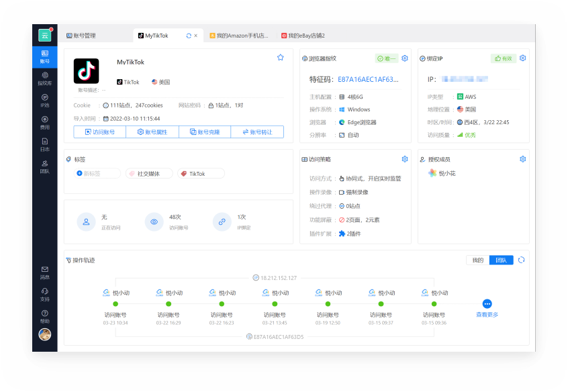Open the 指纹库 fingerprint library sidebar icon
568x392 pixels.
click(x=44, y=78)
